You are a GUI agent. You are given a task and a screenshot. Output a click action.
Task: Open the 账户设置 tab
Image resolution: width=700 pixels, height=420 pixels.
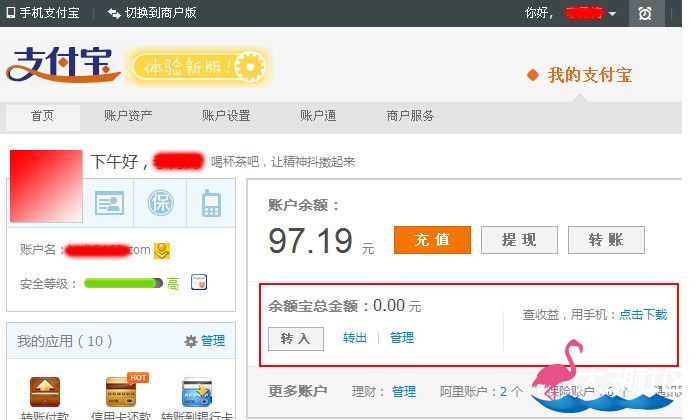(x=226, y=116)
